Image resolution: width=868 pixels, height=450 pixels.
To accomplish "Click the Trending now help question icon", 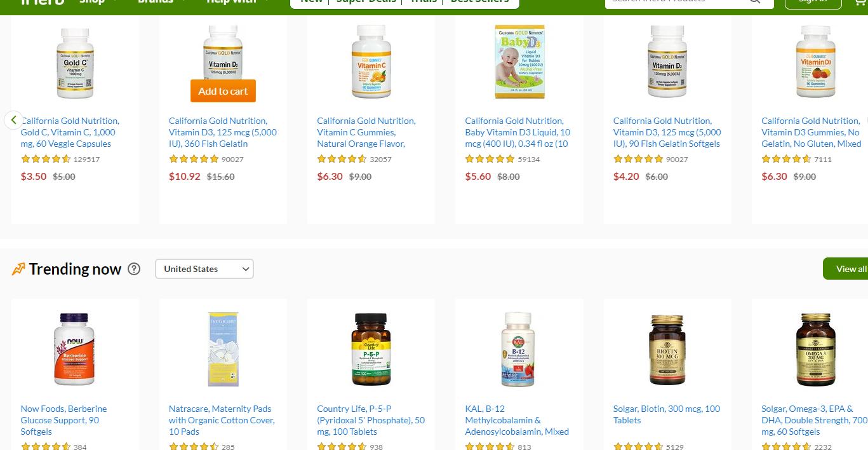I will coord(134,269).
